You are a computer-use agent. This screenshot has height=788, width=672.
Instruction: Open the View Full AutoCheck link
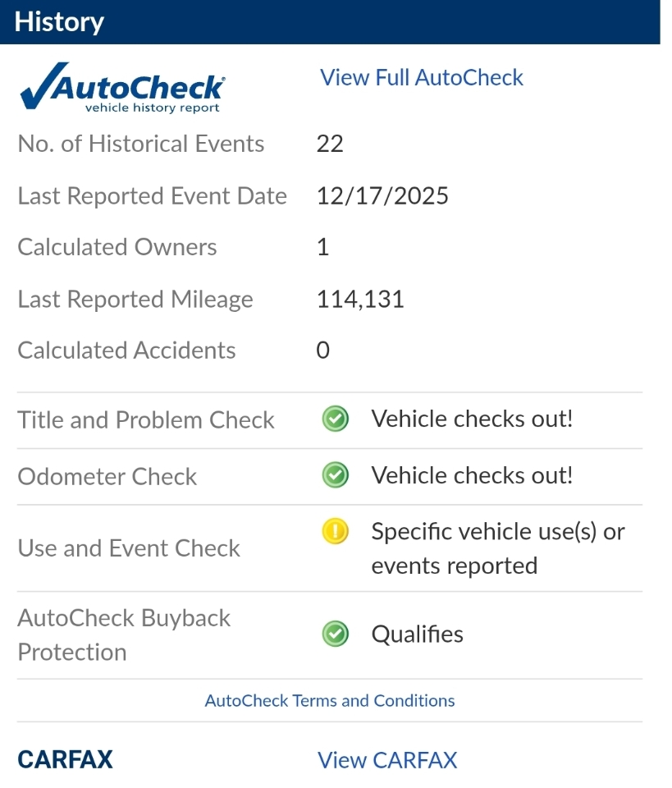pyautogui.click(x=422, y=77)
